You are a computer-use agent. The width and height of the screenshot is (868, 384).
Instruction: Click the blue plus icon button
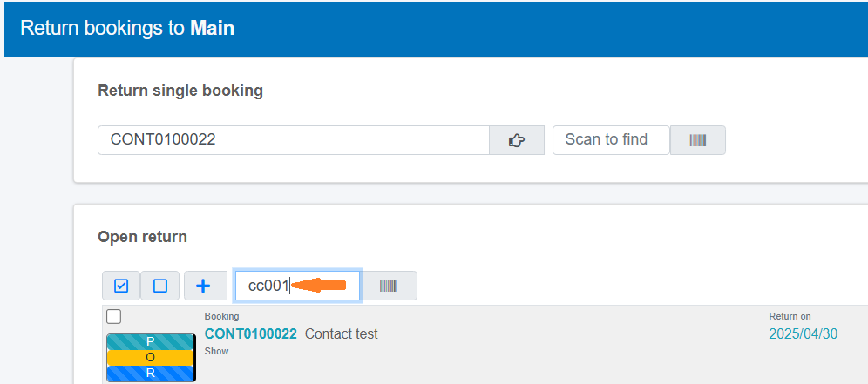[204, 286]
